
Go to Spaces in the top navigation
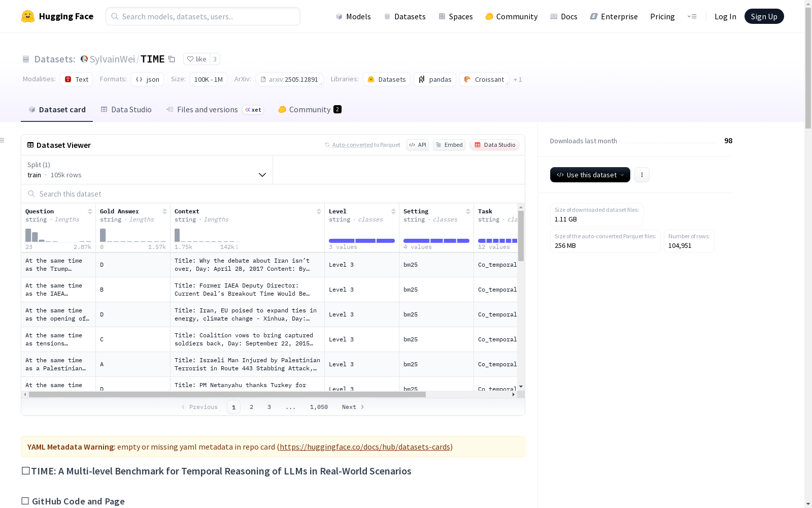(x=456, y=16)
